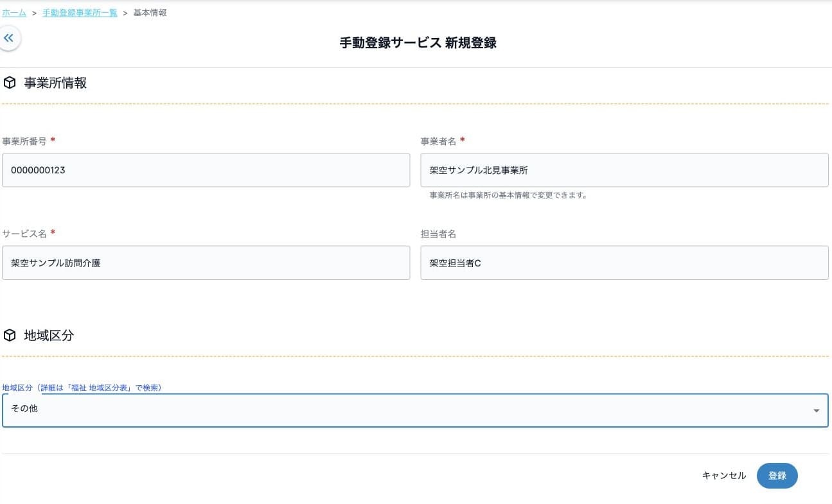
Task: Open the 地域区分 dropdown arrow
Action: 816,410
